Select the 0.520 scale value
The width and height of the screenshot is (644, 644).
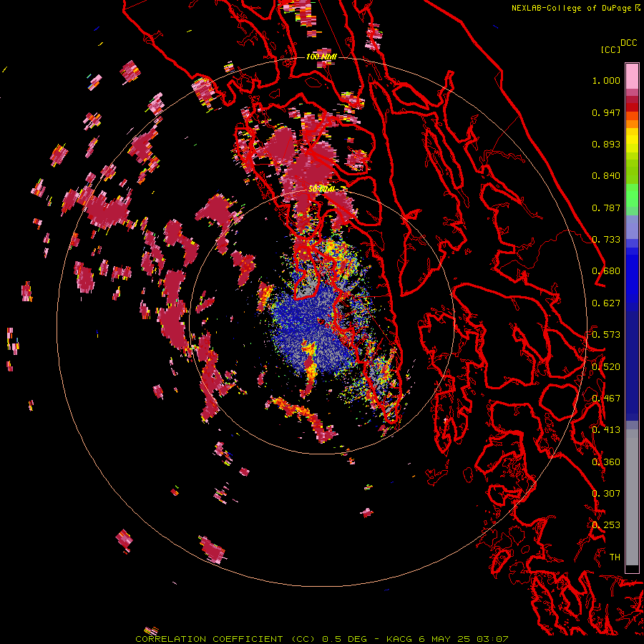pos(606,367)
